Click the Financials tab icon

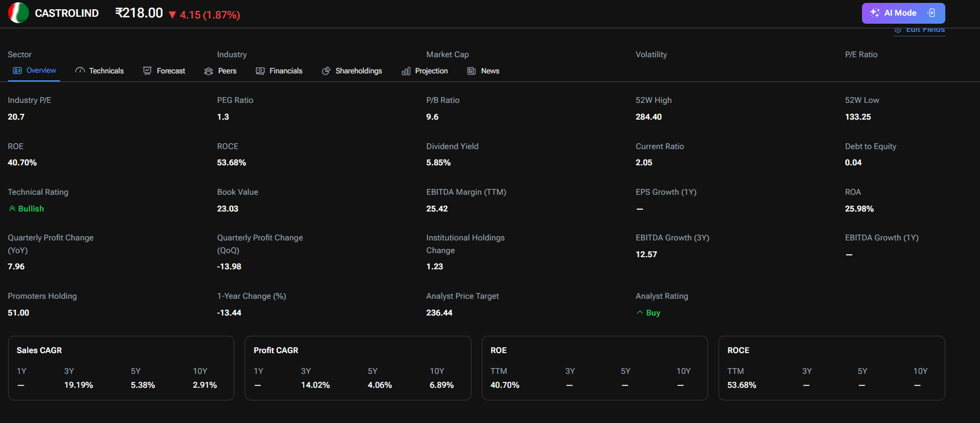coord(260,71)
